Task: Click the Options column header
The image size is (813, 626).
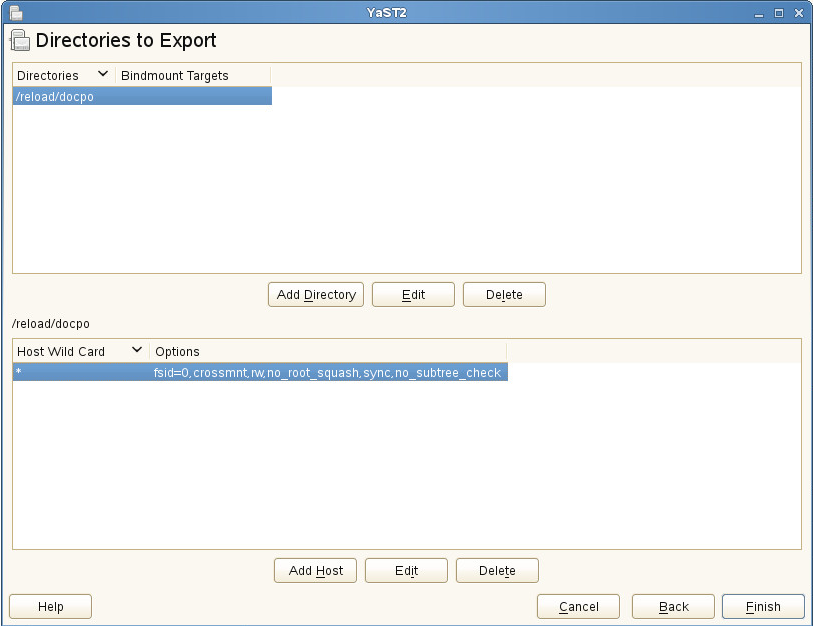Action: tap(178, 352)
